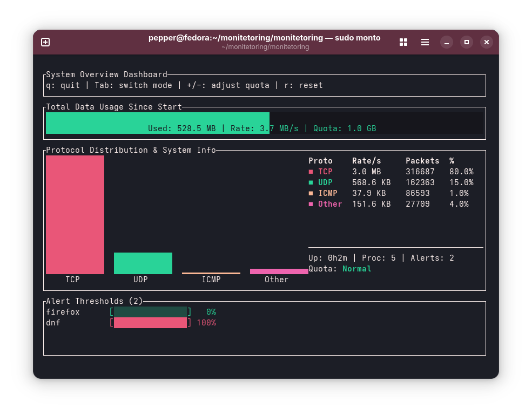Click the tall TCP chart bar

(75, 215)
